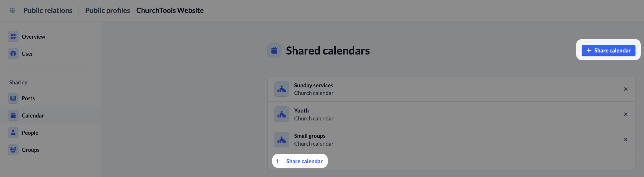Click the Small groups church icon
The width and height of the screenshot is (644, 177).
click(x=281, y=139)
